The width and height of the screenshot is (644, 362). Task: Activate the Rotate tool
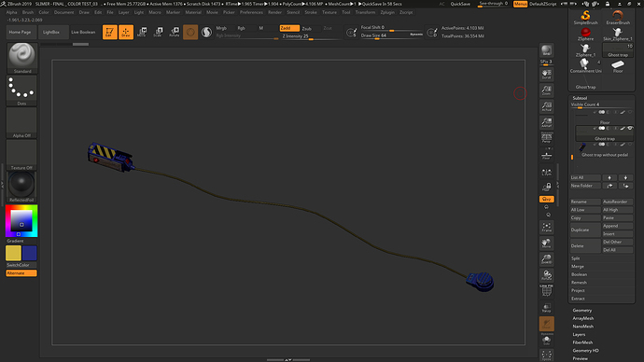175,32
